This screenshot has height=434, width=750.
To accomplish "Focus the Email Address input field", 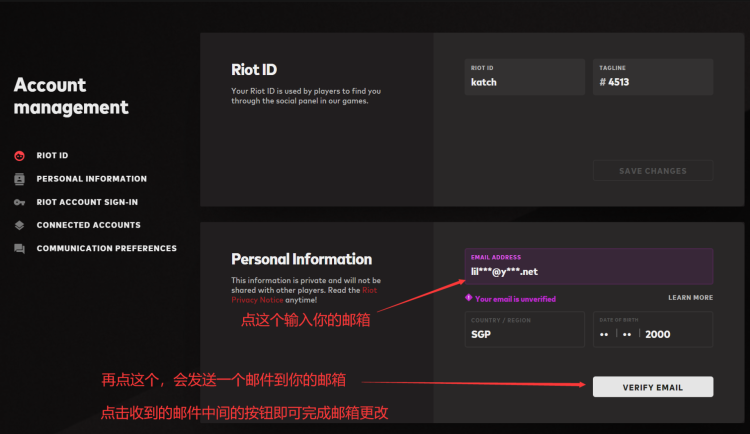I will 588,266.
